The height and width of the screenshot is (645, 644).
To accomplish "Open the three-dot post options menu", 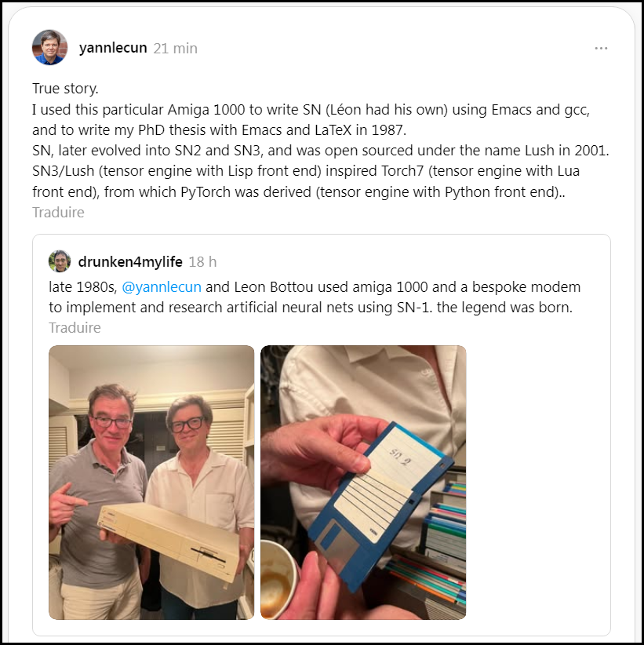I will [x=601, y=49].
